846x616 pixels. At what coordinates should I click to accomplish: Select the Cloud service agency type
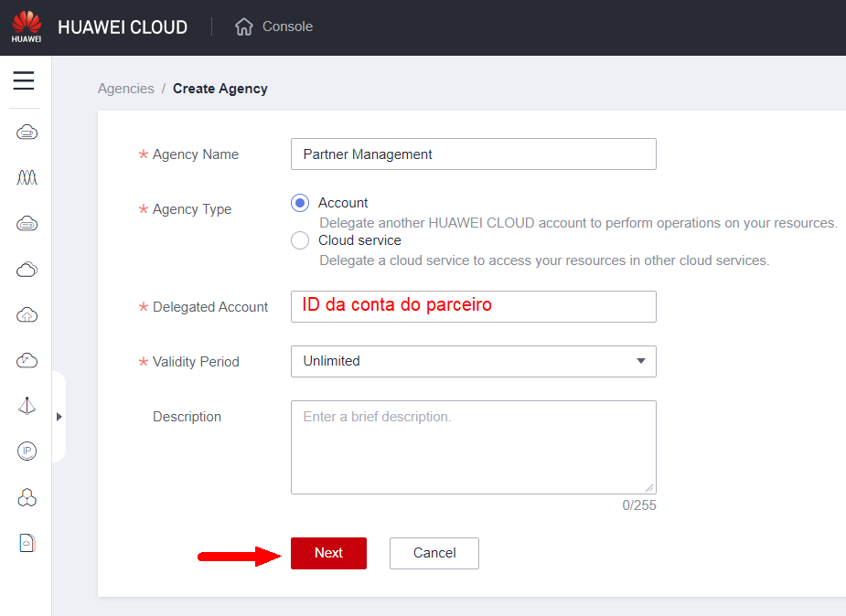(300, 240)
